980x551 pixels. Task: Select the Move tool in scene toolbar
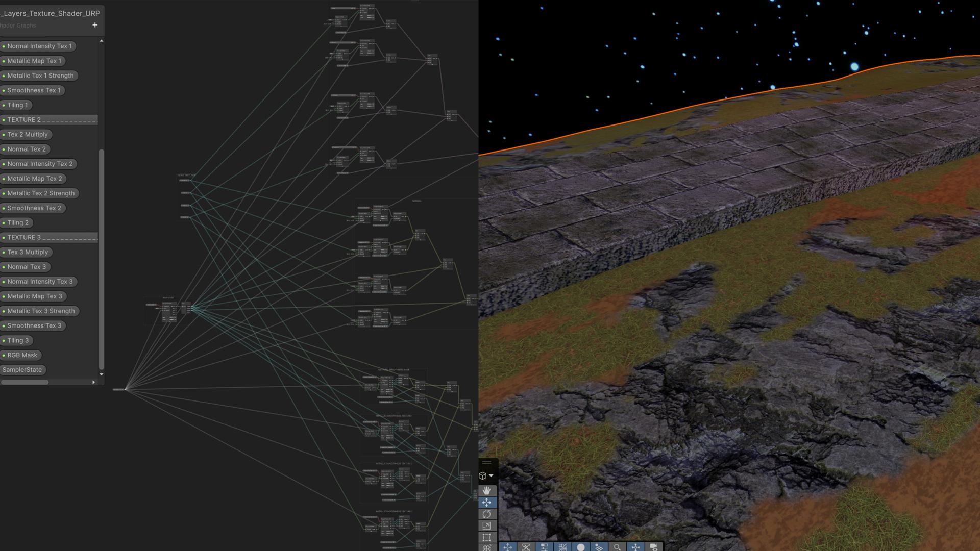click(x=486, y=503)
